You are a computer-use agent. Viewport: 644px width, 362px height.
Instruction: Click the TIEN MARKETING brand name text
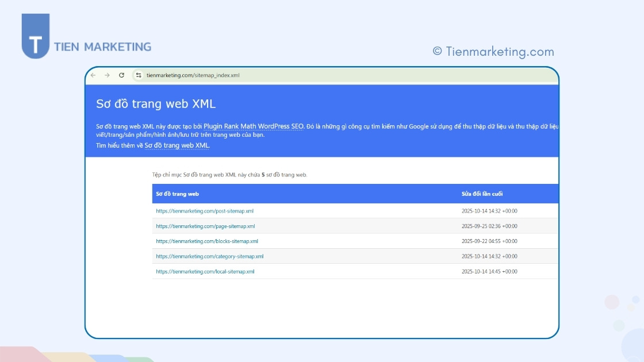point(102,47)
